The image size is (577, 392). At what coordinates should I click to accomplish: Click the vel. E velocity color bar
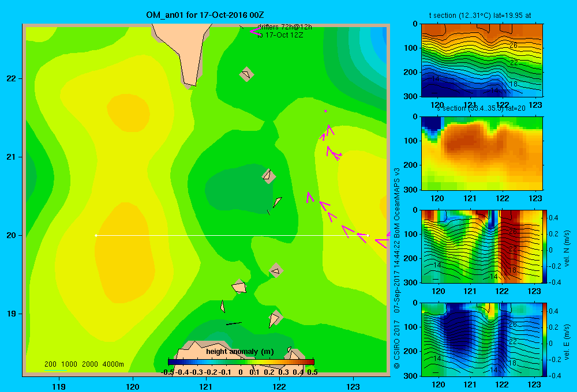click(545, 340)
